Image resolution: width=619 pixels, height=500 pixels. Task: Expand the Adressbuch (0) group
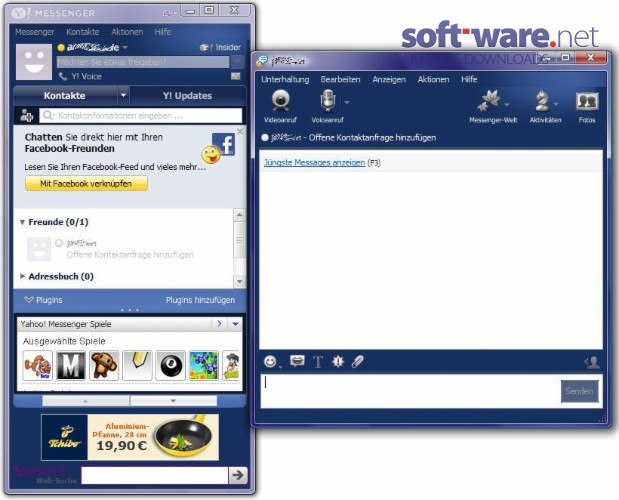pos(23,276)
